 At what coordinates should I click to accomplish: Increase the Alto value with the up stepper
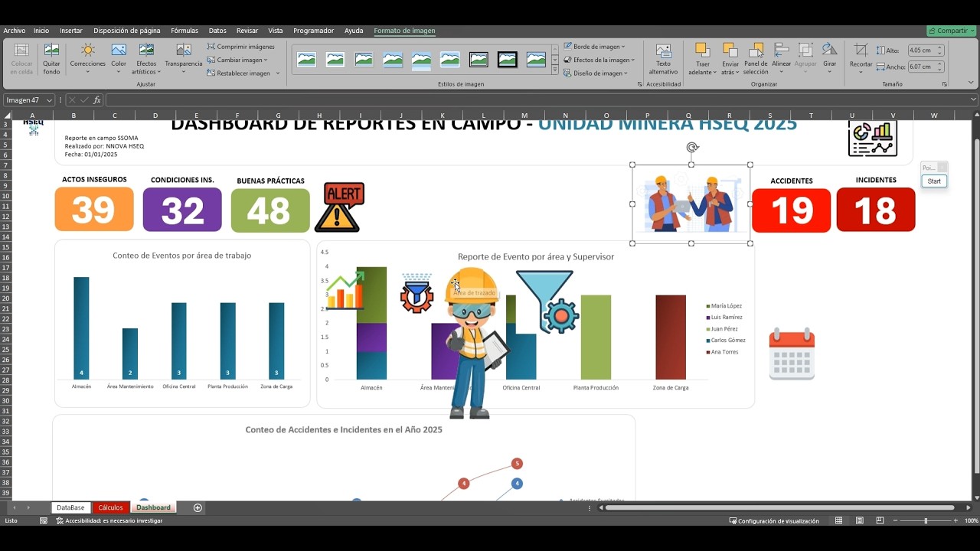(940, 48)
